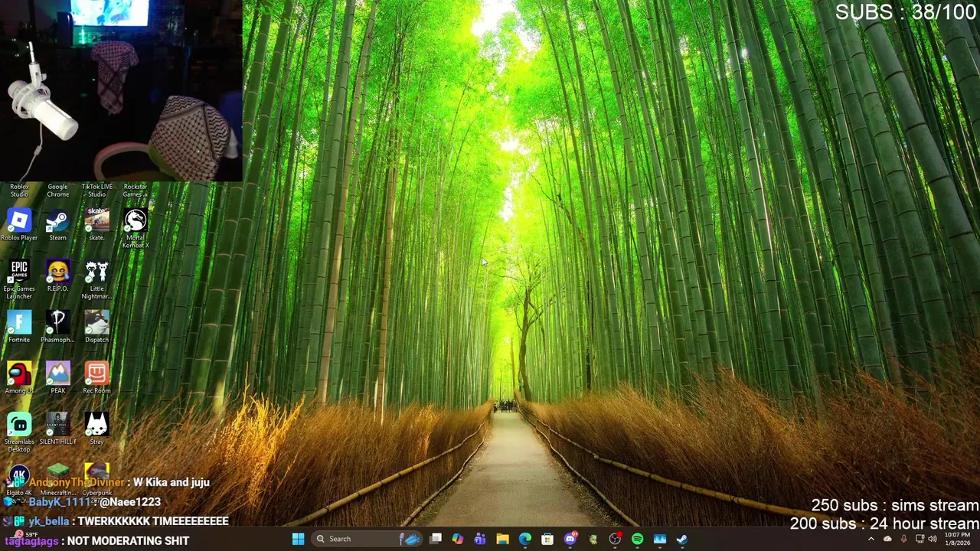This screenshot has height=551, width=980.
Task: Select the Among Us desktop icon
Action: click(x=19, y=378)
